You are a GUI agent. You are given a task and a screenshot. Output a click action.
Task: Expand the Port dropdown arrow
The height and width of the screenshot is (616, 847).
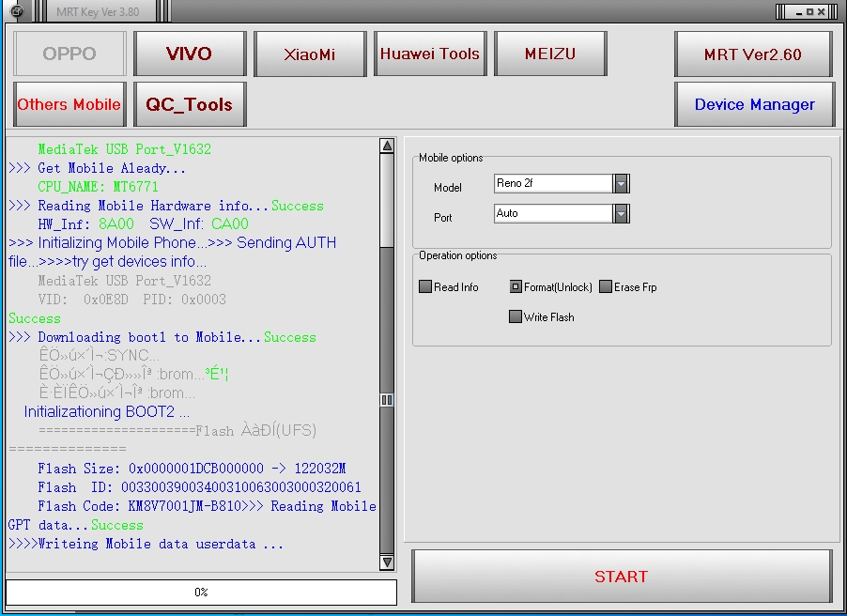click(622, 213)
